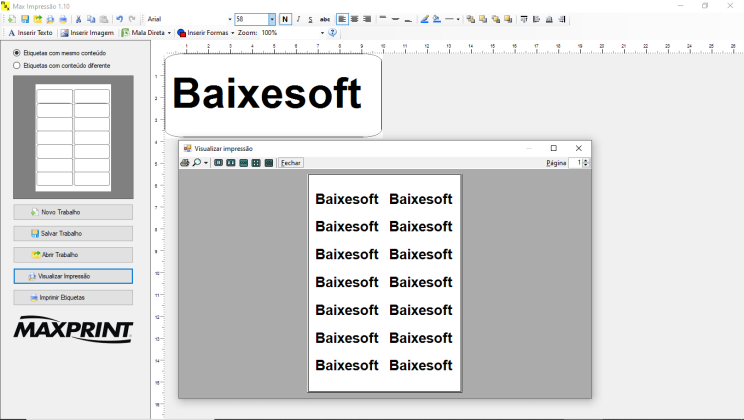Click the Abrir Trabalho button

click(x=73, y=255)
